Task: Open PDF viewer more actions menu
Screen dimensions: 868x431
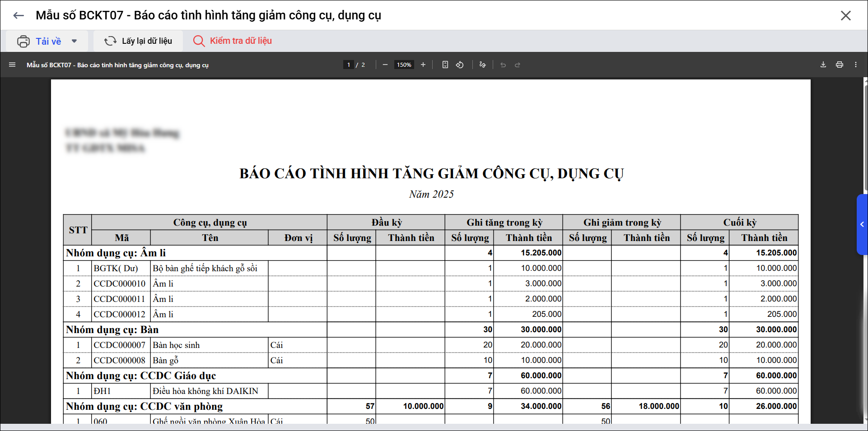Action: [x=855, y=65]
